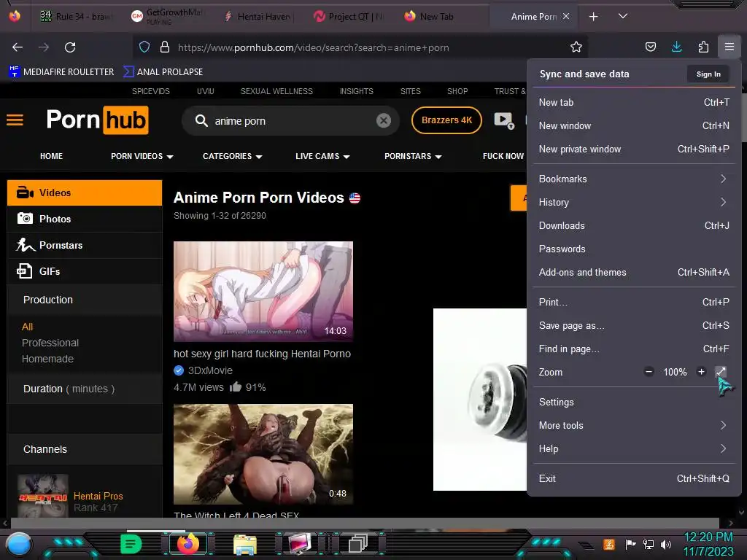
Task: Open the task view stacked windows icon
Action: click(357, 544)
